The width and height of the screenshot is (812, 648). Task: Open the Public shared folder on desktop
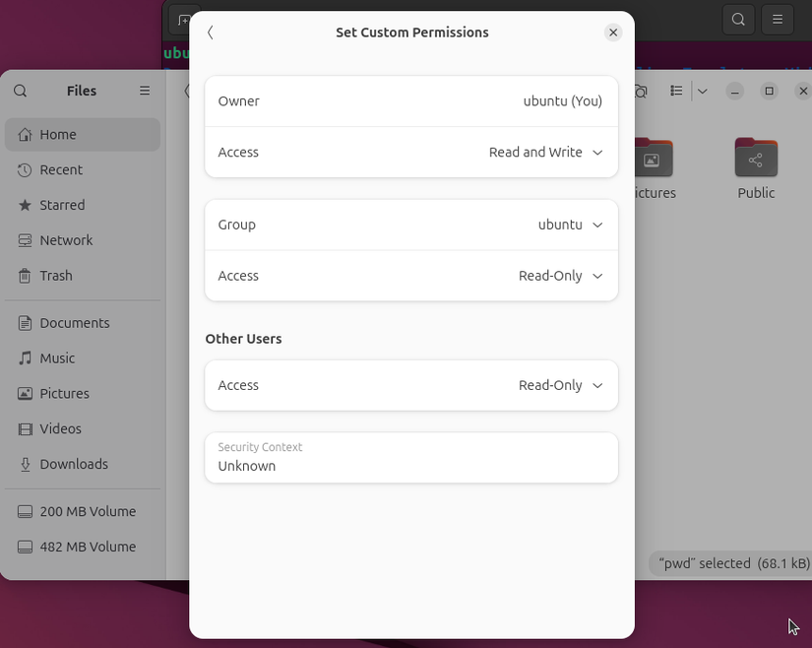tap(756, 158)
